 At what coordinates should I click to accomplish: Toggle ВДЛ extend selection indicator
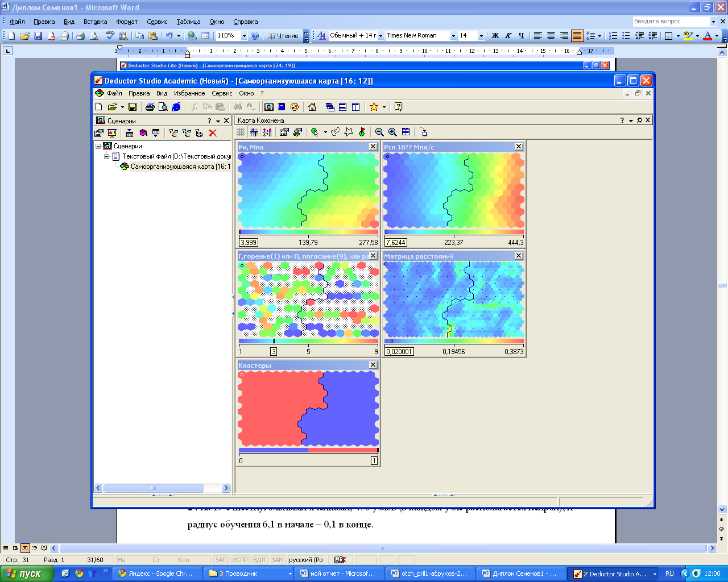pyautogui.click(x=259, y=560)
